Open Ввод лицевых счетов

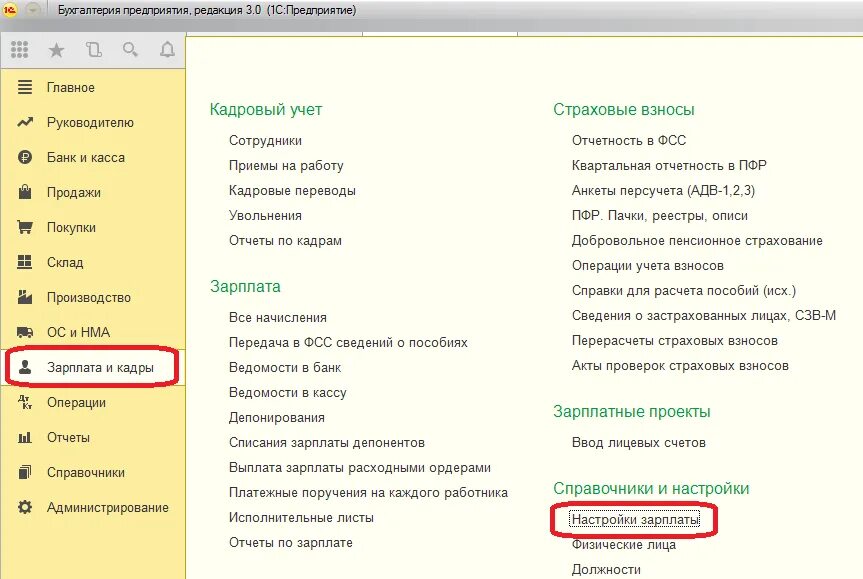pos(638,443)
